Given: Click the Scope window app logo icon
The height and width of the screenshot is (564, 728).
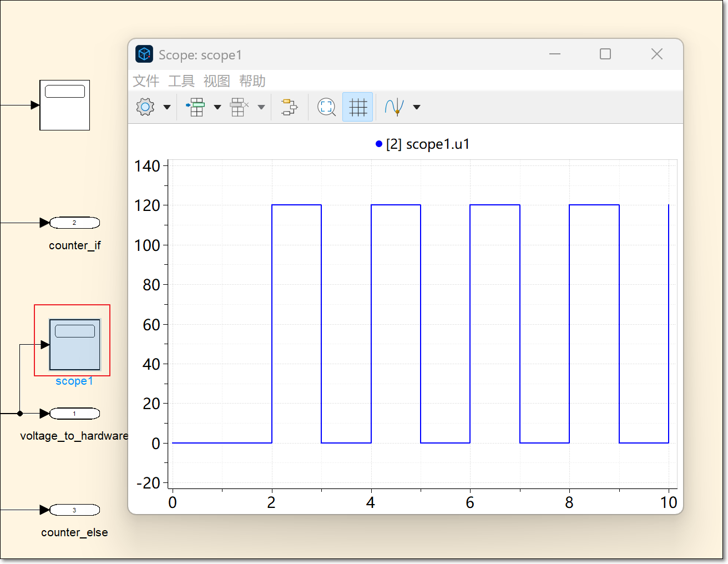Looking at the screenshot, I should coord(144,54).
